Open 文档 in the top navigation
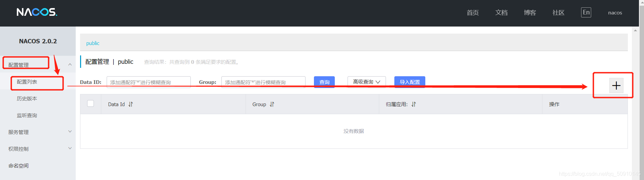644x180 pixels. [x=501, y=12]
